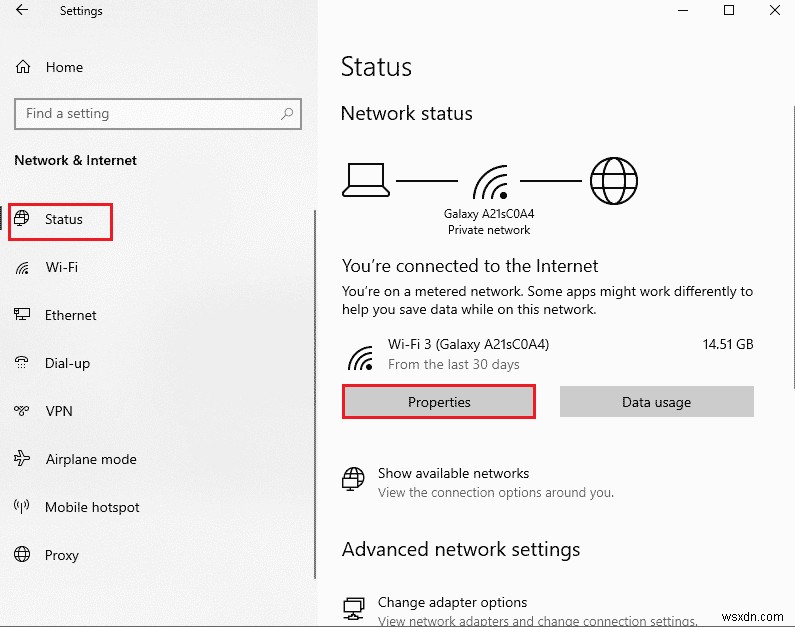Click the Dial-up icon

tap(23, 363)
